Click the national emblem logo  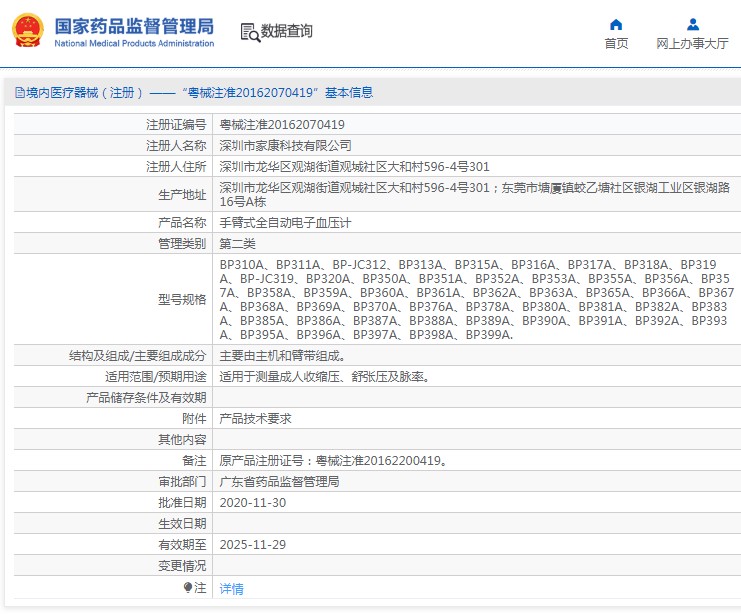27,31
